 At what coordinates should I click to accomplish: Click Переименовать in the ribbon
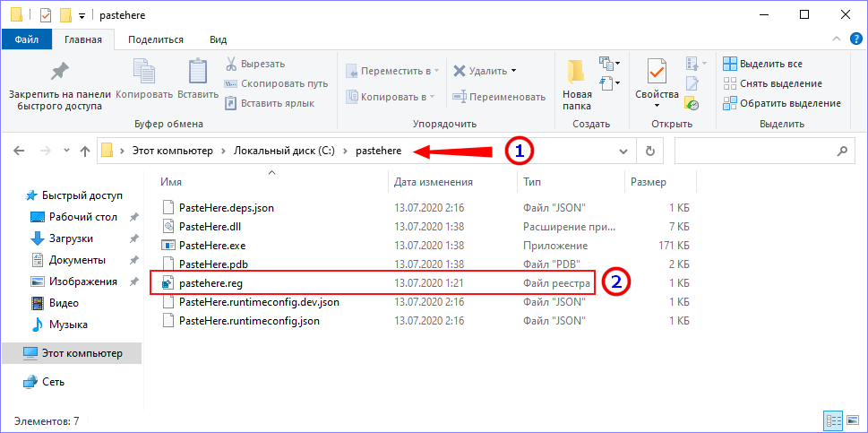499,97
